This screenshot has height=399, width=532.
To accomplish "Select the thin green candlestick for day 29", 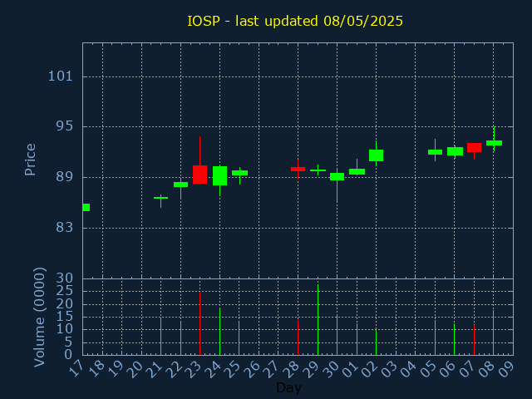I will pyautogui.click(x=318, y=170).
